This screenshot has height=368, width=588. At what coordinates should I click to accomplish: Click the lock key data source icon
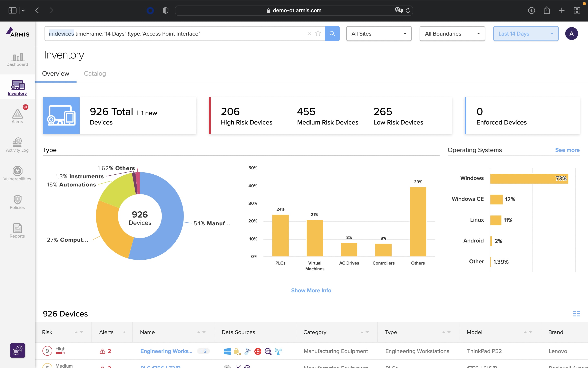tap(237, 351)
